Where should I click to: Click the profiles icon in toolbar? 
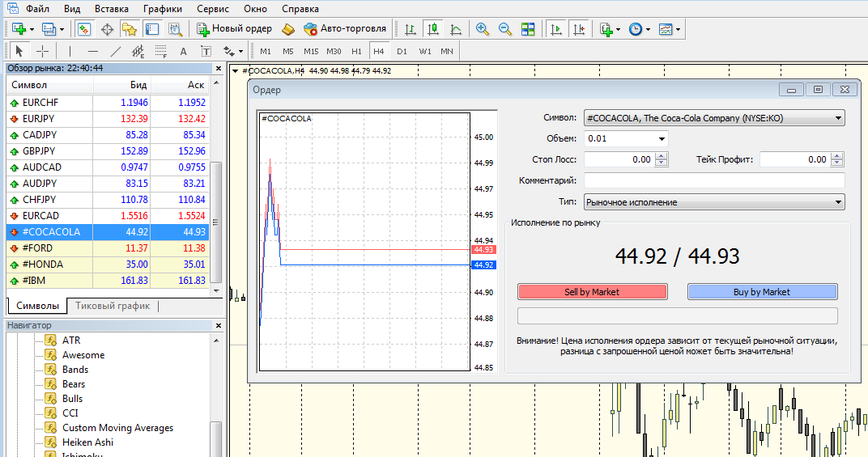pos(49,29)
